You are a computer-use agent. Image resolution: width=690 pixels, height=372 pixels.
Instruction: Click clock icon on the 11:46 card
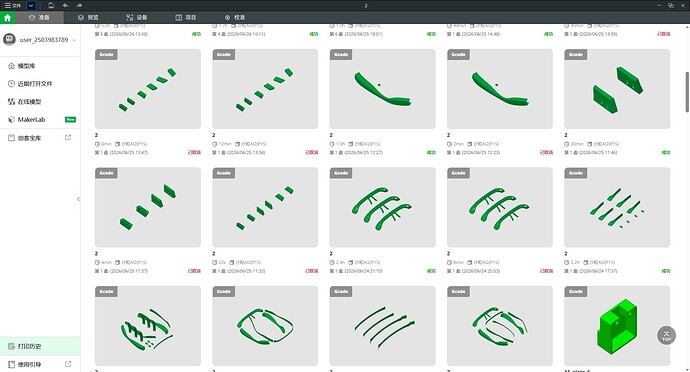click(567, 144)
